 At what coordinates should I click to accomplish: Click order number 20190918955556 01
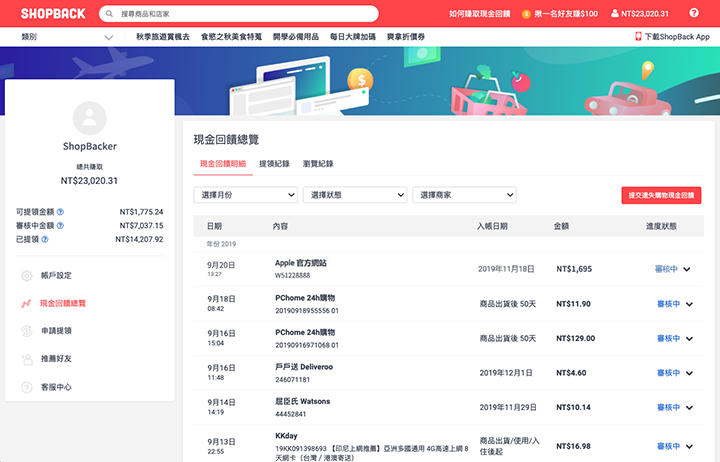[307, 311]
